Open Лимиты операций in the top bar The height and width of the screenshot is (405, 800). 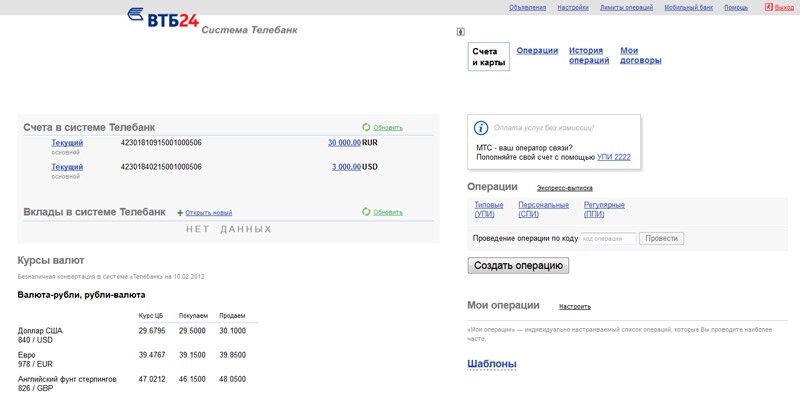click(626, 8)
